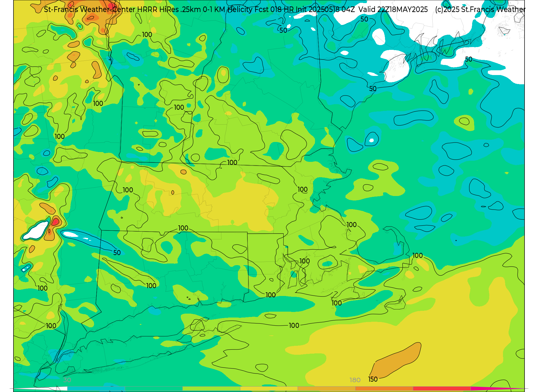Click the light orange segment of the legend bar
The width and height of the screenshot is (538, 392).
(x=326, y=388)
